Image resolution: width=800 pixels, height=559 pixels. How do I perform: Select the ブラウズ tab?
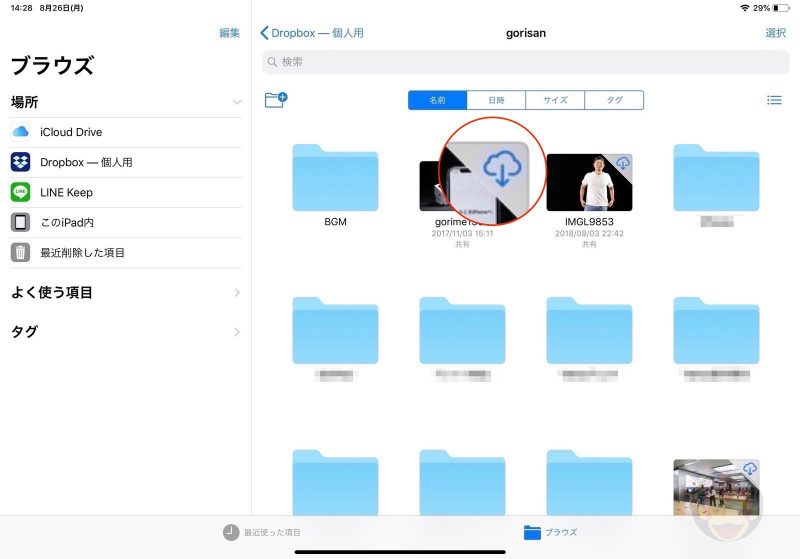(x=551, y=532)
